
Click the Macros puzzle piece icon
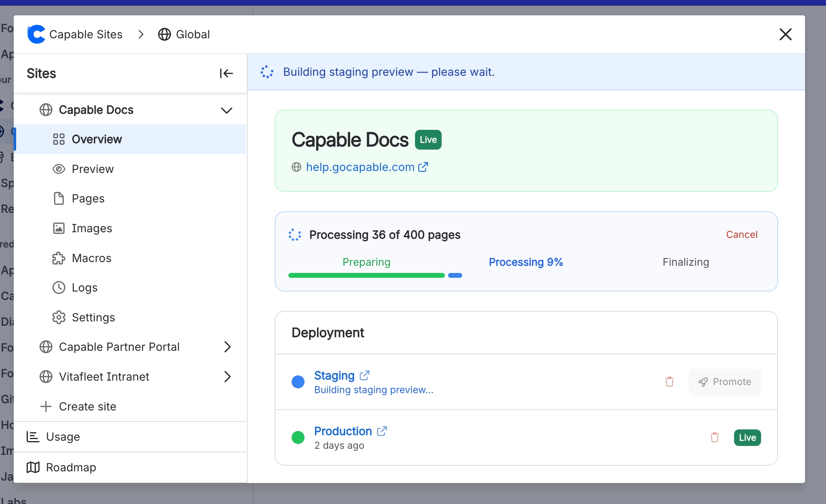coord(59,258)
